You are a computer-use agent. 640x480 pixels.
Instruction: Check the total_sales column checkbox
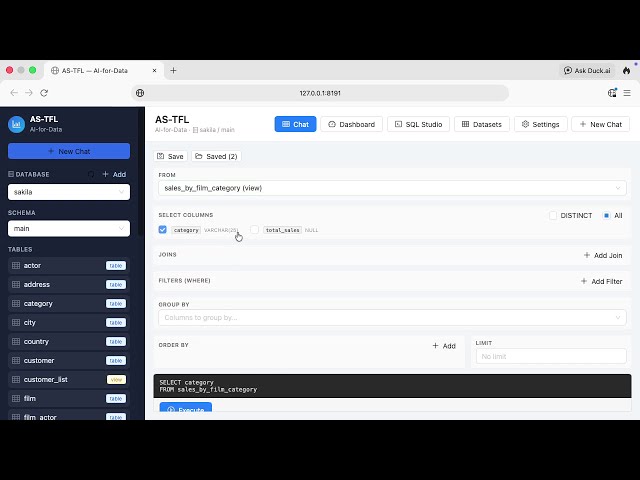click(x=254, y=230)
